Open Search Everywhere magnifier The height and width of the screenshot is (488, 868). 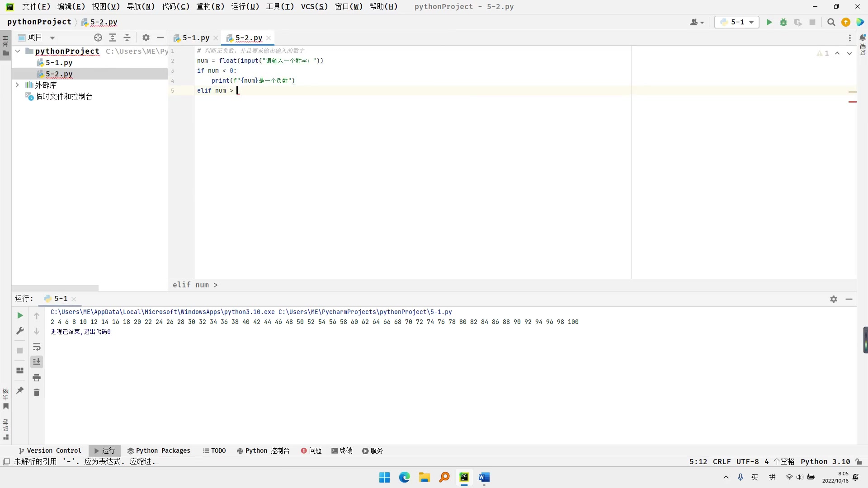831,22
